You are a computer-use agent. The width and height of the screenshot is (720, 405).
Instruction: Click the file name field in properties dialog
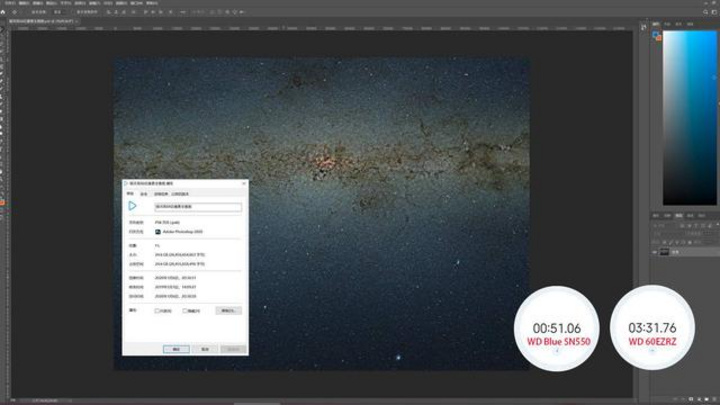tap(198, 207)
